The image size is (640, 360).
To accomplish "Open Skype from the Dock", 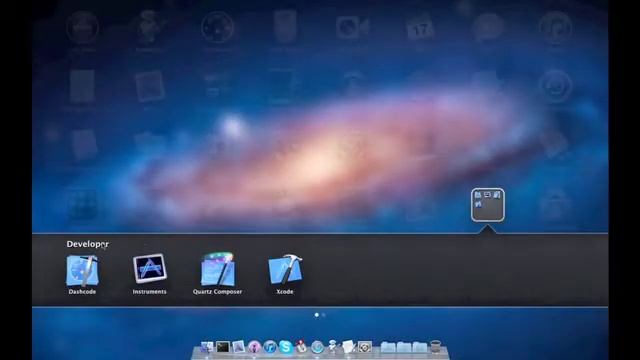I will click(286, 347).
